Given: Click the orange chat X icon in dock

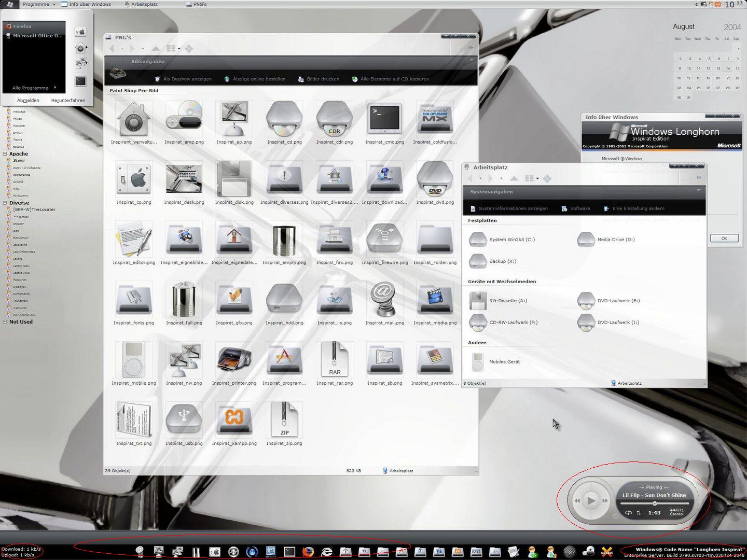Looking at the screenshot, I should 607,552.
